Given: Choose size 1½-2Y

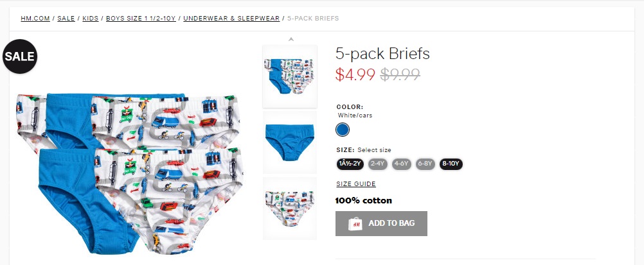Looking at the screenshot, I should pos(350,164).
